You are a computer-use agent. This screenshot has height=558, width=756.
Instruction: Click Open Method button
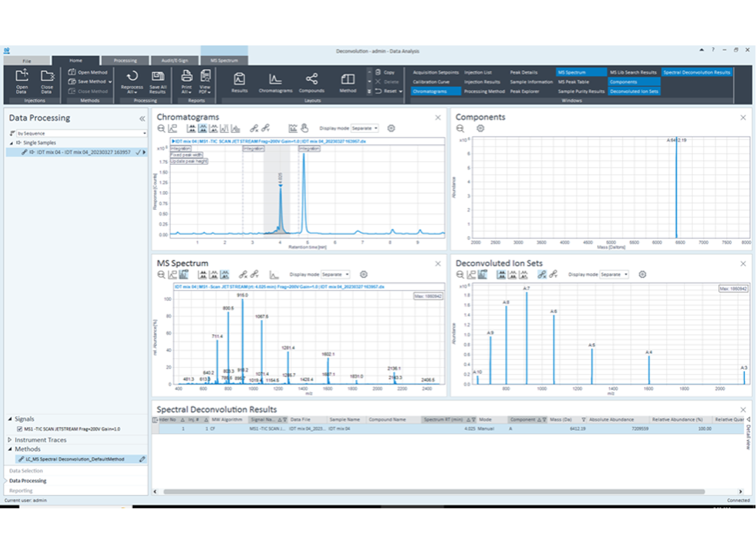(x=87, y=72)
